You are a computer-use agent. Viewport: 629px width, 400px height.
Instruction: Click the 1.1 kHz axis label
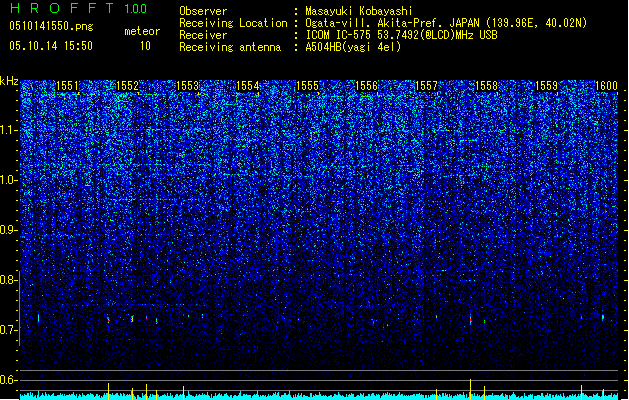pyautogui.click(x=9, y=130)
